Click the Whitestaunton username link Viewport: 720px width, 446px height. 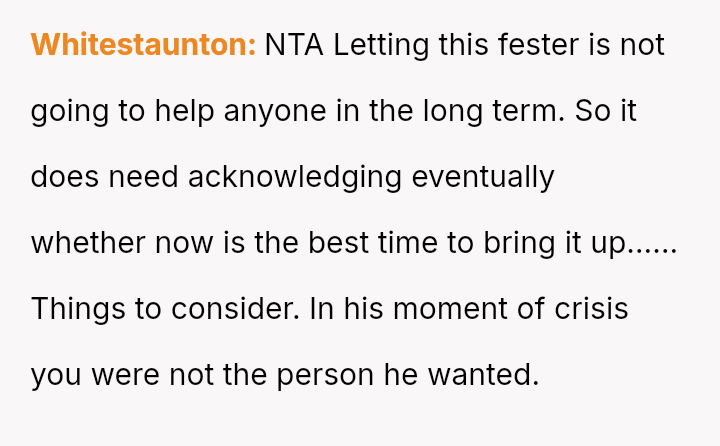143,45
